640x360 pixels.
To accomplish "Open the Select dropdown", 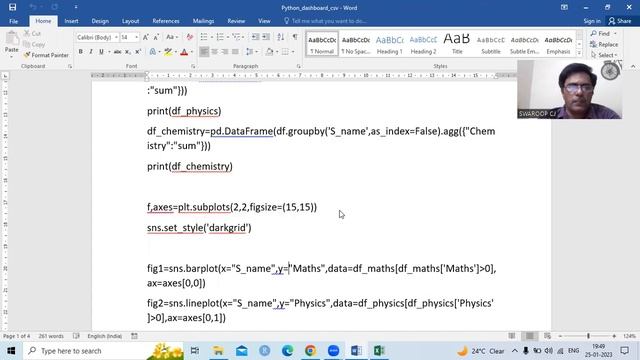I will (604, 55).
